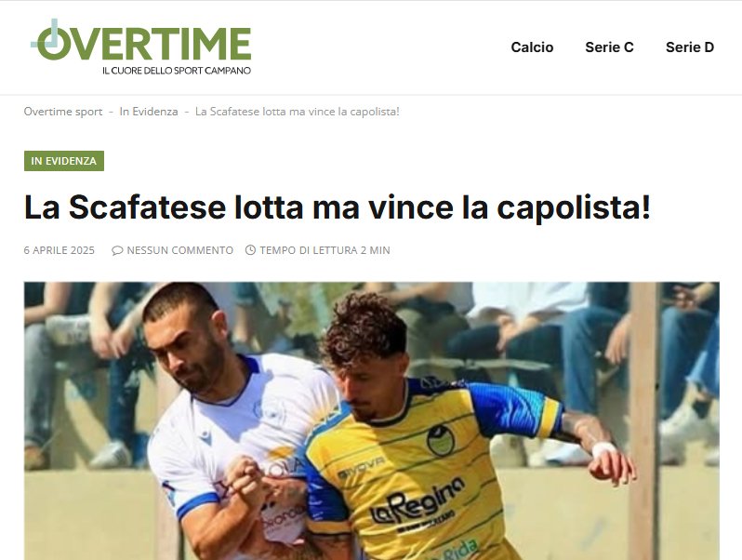Viewport: 742px width, 560px height.
Task: Click the laRegina sponsor logo on jersey
Action: point(417,502)
